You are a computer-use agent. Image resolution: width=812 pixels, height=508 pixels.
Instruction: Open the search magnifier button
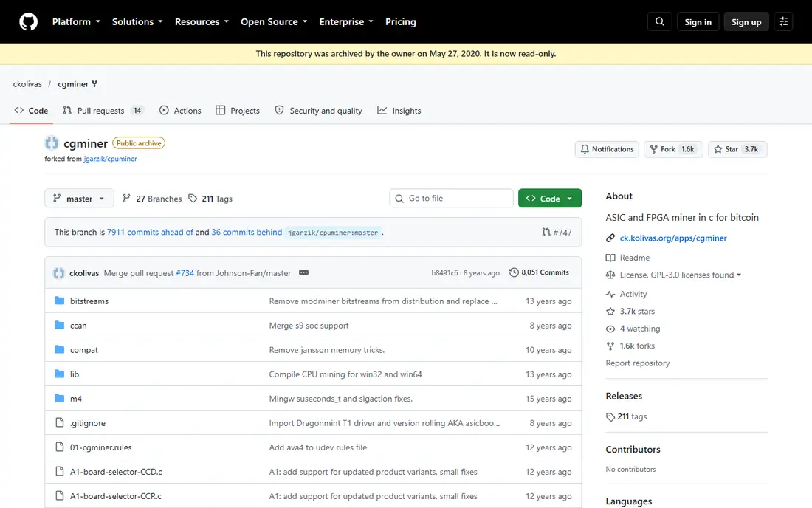pos(660,21)
